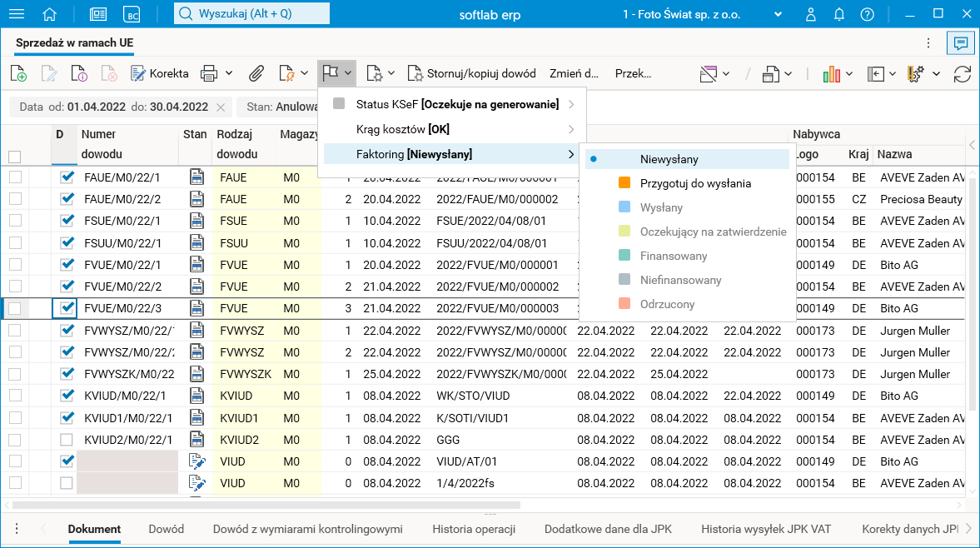Open the chart analysis icon
The height and width of the screenshot is (548, 980).
tap(831, 73)
